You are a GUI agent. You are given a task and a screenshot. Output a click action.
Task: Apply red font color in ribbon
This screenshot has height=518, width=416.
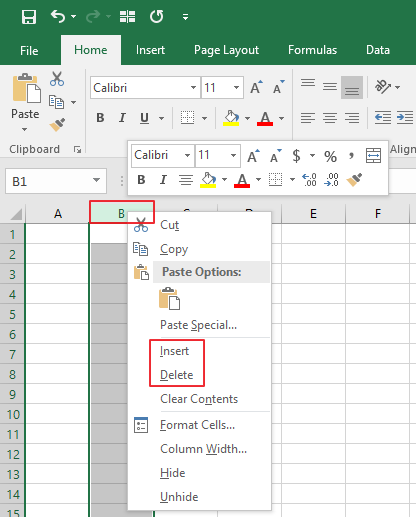(x=265, y=118)
